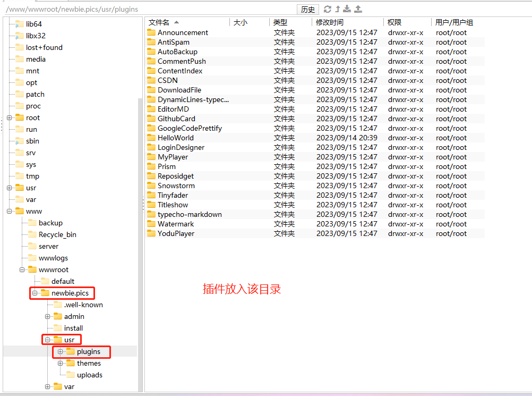Expand the root folder in tree
Image resolution: width=532 pixels, height=396 pixels.
pos(9,117)
